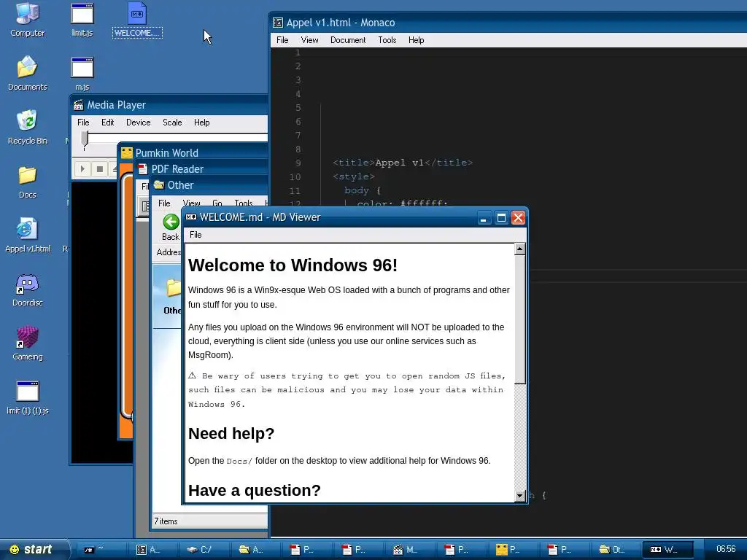This screenshot has width=747, height=560.
Task: Open the Monaco View menu
Action: click(309, 40)
